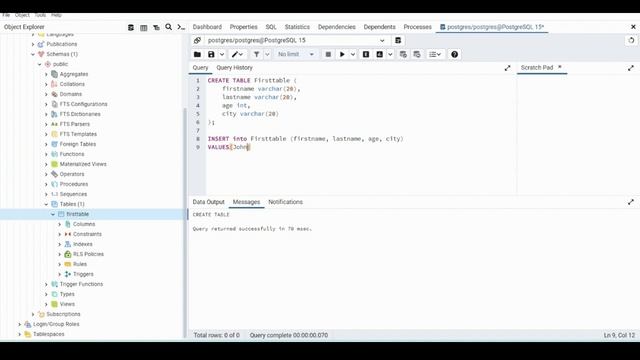The width and height of the screenshot is (640, 360).
Task: Open the Dependencies tab
Action: coord(337,27)
